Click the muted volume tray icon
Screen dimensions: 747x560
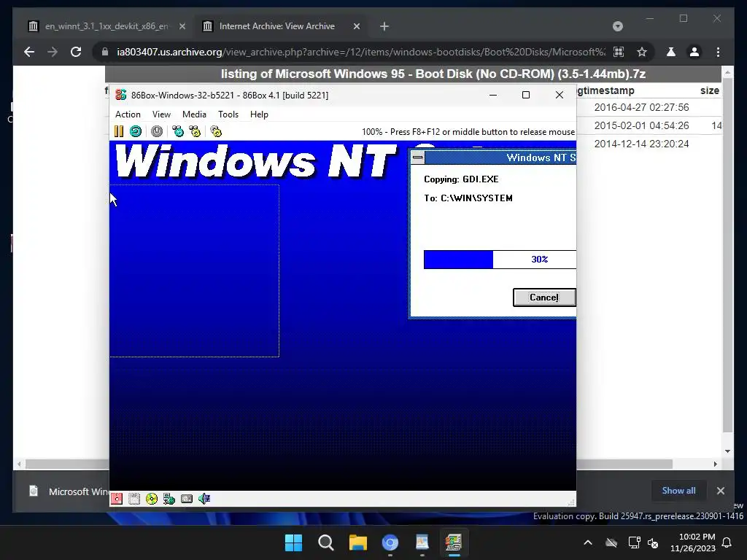click(653, 542)
